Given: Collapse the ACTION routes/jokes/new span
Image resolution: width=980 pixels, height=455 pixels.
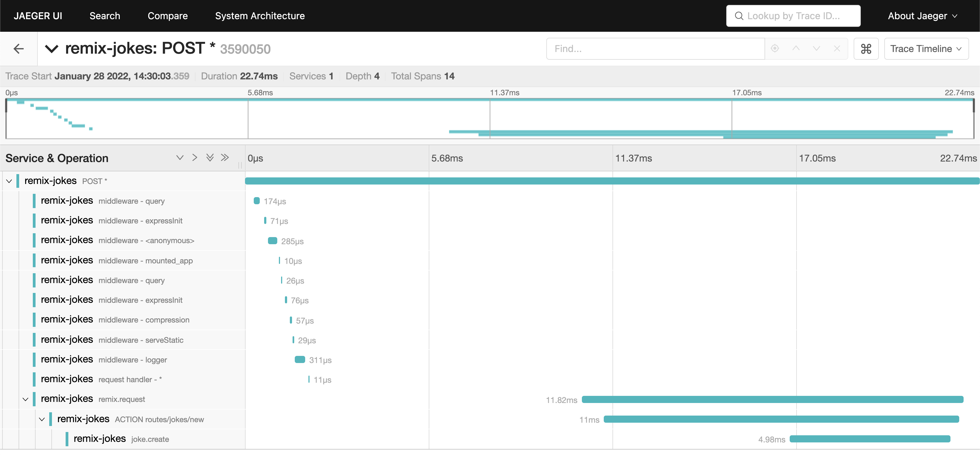Looking at the screenshot, I should (42, 419).
